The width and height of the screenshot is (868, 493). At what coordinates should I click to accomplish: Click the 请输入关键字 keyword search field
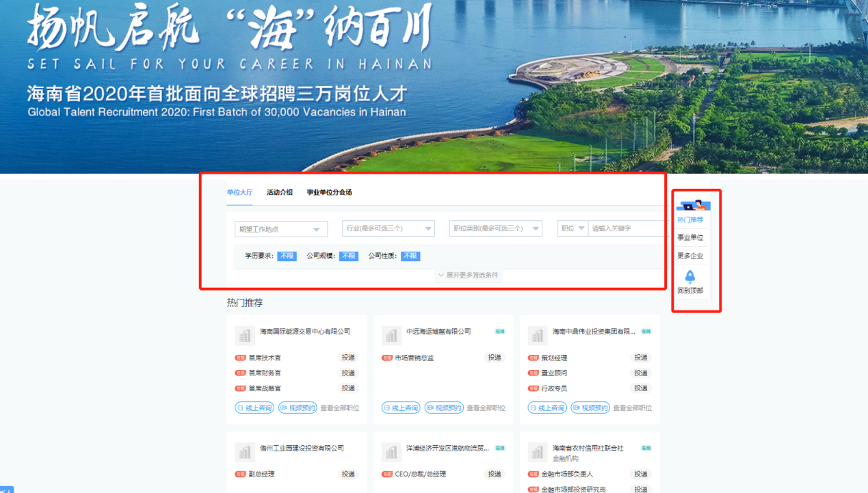tap(626, 229)
